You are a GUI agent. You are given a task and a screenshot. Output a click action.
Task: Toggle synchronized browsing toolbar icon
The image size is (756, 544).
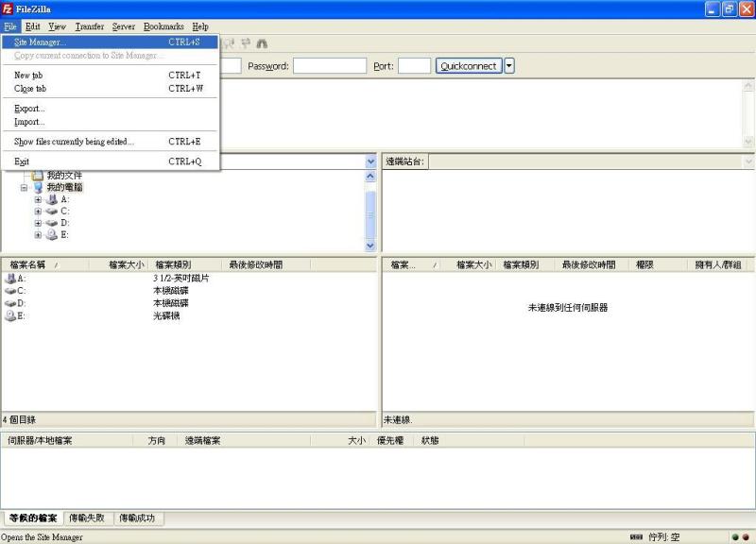coord(246,43)
